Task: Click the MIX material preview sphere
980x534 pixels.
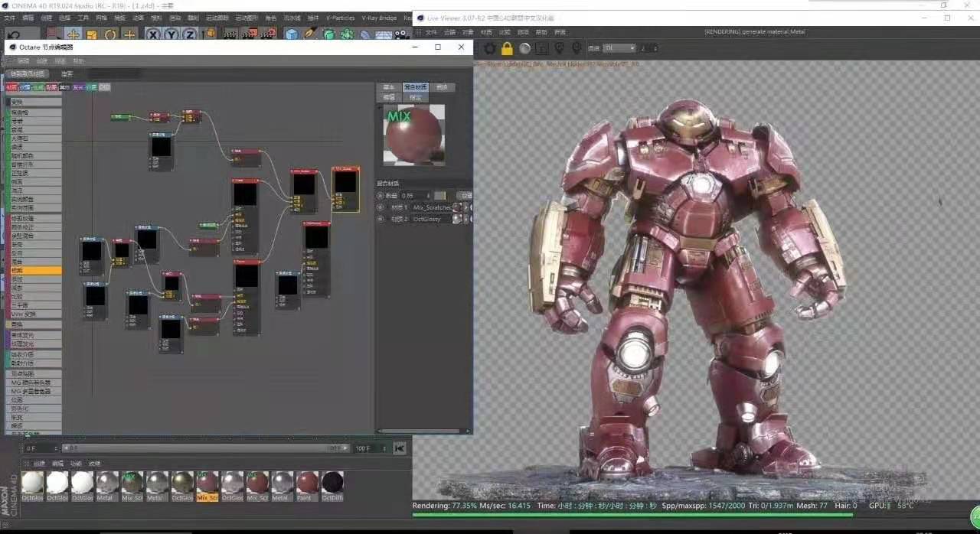Action: point(414,135)
